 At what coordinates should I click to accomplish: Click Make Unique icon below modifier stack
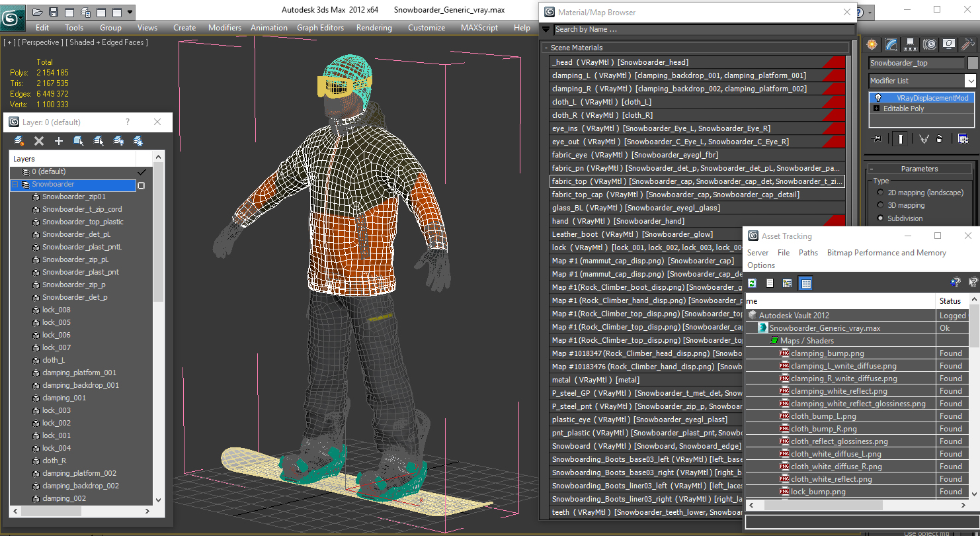tap(924, 139)
